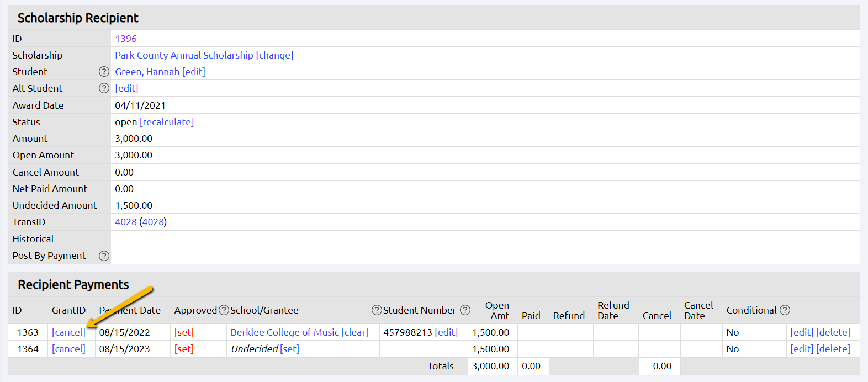Recalculate the open status
Image resolution: width=868 pixels, height=382 pixels.
167,122
